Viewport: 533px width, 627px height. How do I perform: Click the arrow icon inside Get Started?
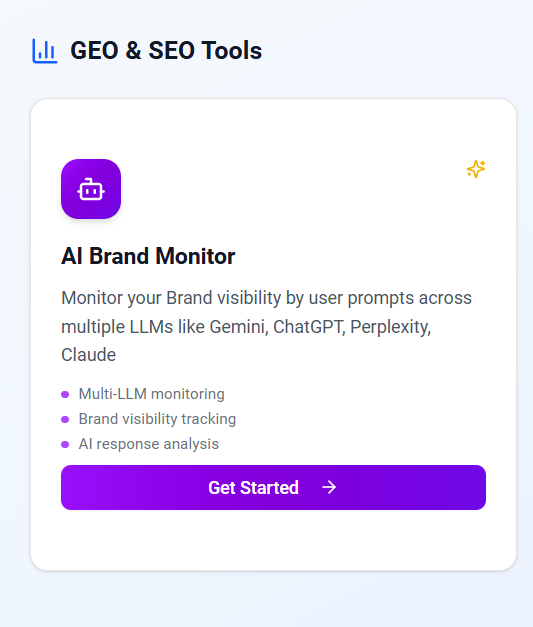pyautogui.click(x=329, y=487)
